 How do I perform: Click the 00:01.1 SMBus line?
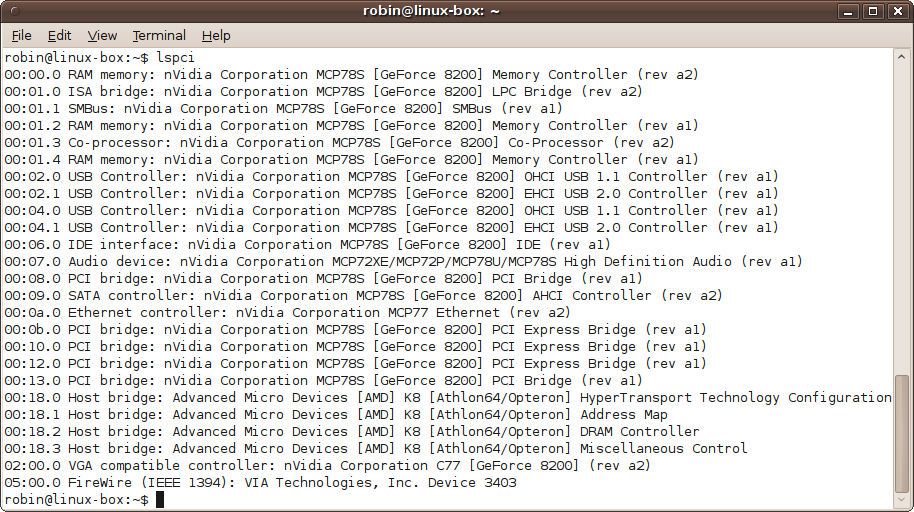click(283, 108)
